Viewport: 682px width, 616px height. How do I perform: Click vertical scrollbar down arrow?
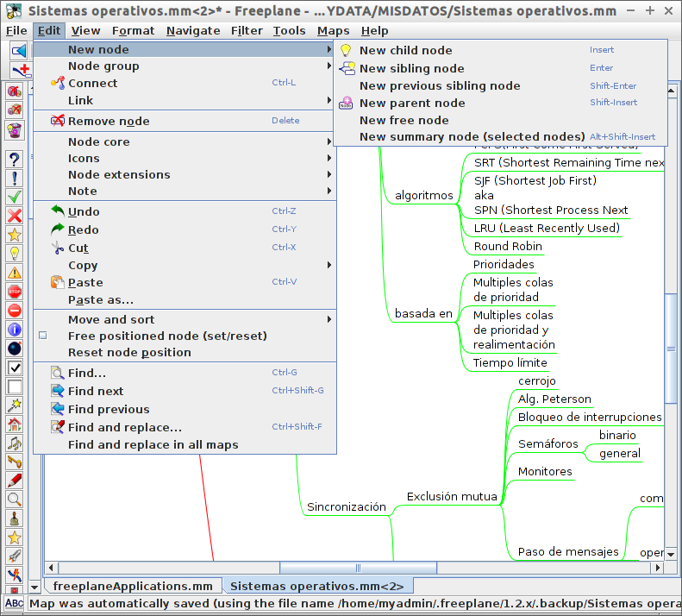[671, 554]
